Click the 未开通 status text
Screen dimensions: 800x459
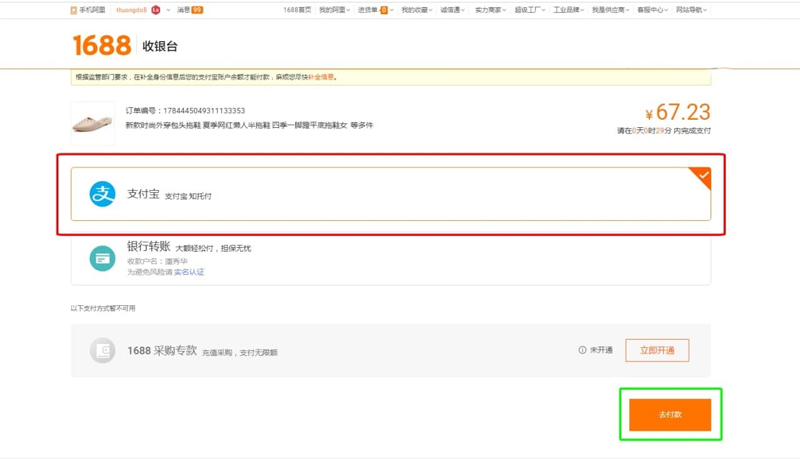tap(601, 350)
